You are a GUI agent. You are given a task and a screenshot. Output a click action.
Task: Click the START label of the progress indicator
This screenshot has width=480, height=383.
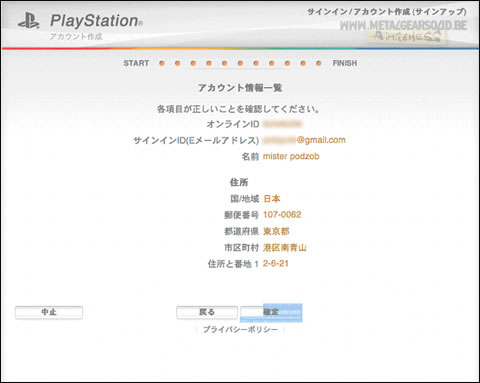[136, 63]
